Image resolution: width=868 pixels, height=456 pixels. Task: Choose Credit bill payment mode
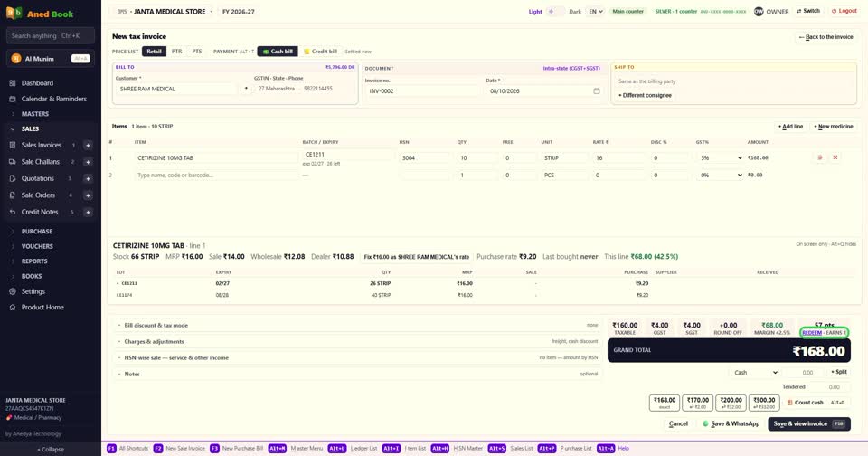point(320,52)
